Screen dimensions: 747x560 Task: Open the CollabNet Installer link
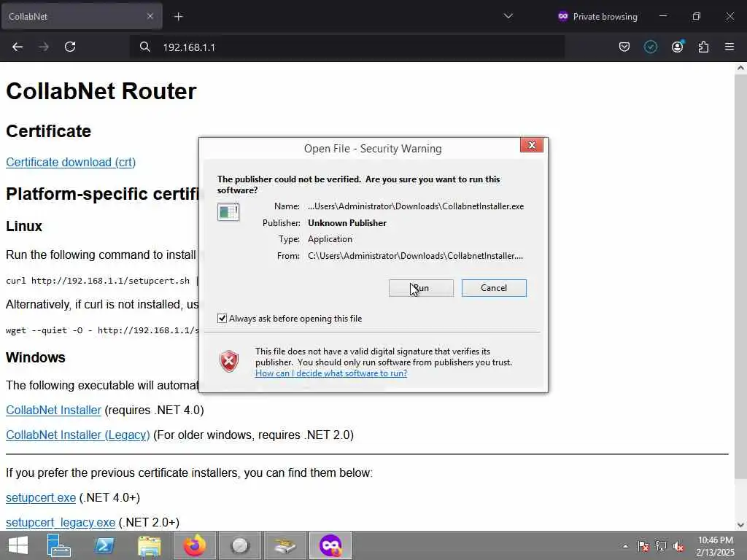(54, 410)
